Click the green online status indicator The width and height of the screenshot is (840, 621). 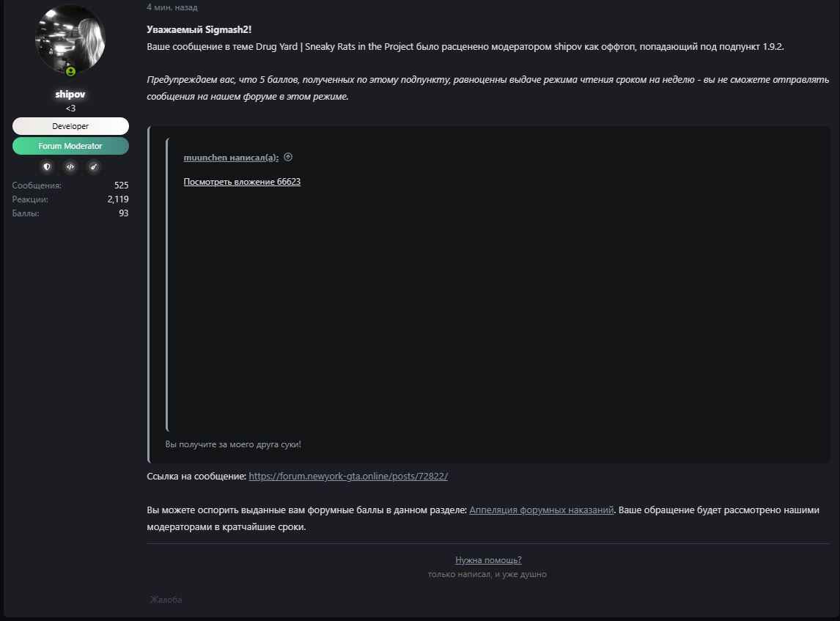[x=70, y=72]
